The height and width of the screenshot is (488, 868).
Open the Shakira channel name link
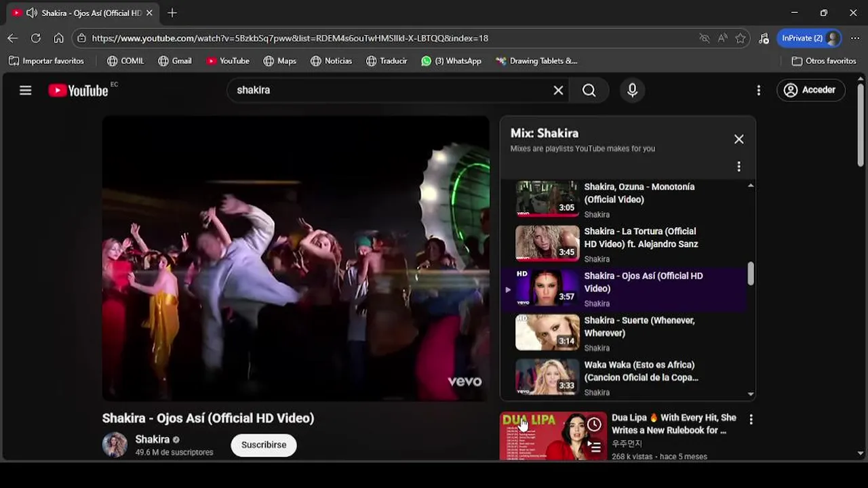[153, 439]
